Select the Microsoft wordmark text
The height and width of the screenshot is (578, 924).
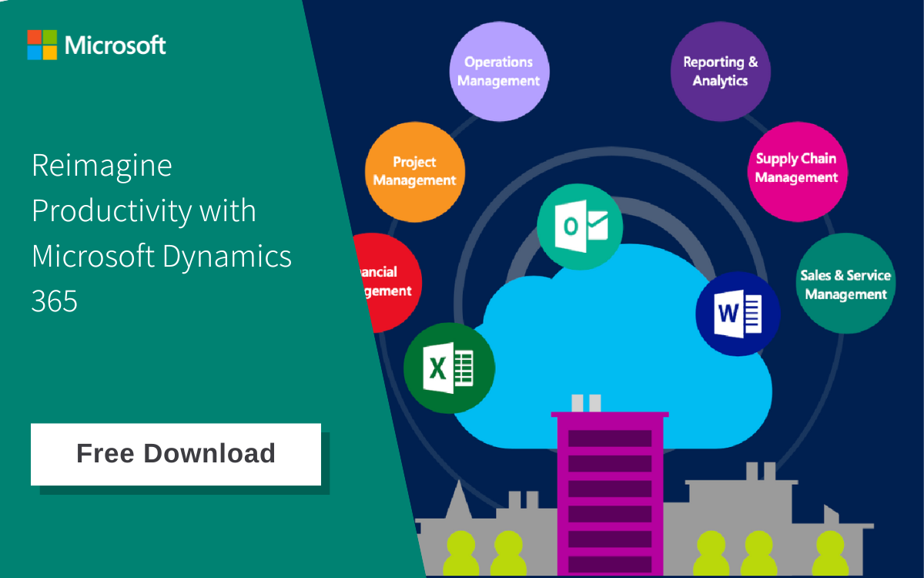pyautogui.click(x=115, y=45)
